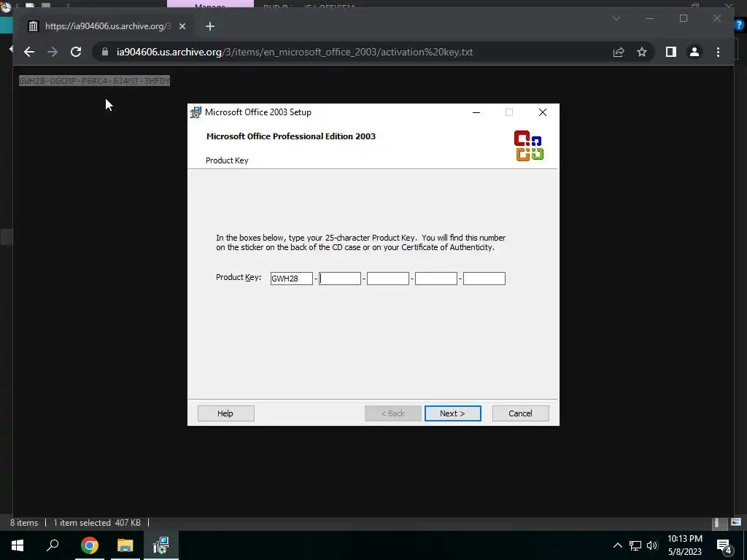Screen dimensions: 747x560
Task: Focus the third Product Key box
Action: [x=388, y=279]
